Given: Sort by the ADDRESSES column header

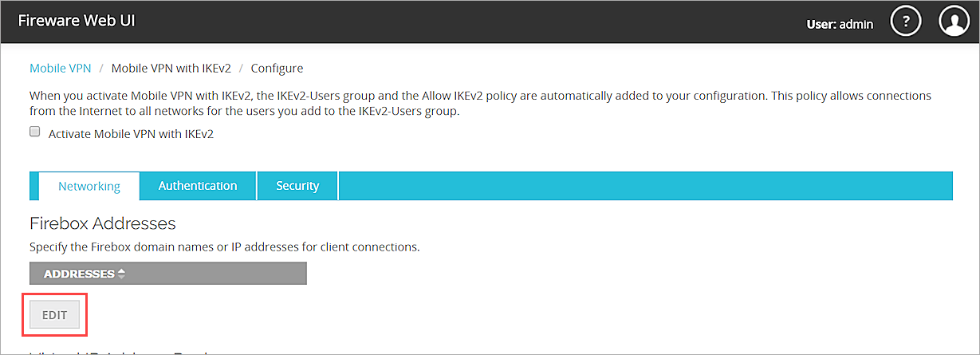Looking at the screenshot, I should click(x=79, y=274).
